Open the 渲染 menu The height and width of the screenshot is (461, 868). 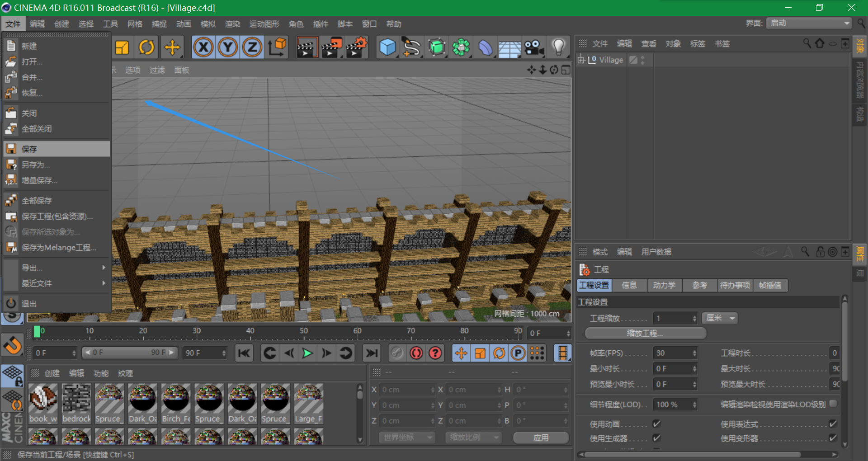click(232, 24)
